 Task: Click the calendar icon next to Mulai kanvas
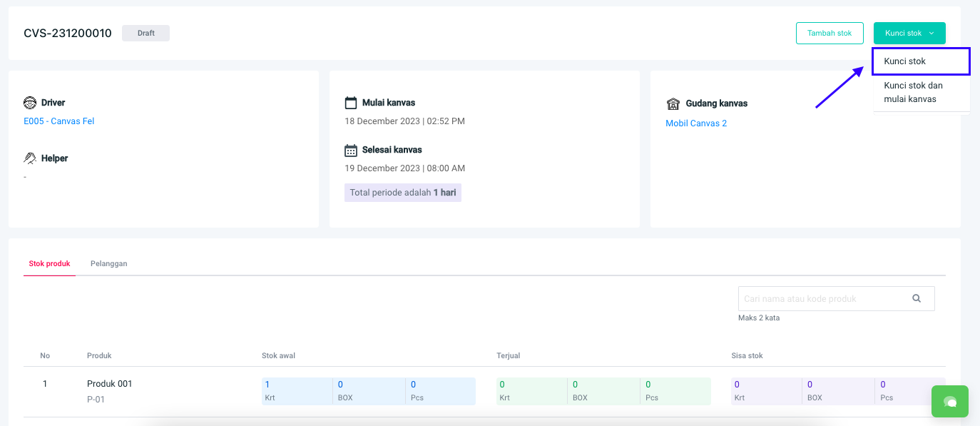(x=351, y=103)
